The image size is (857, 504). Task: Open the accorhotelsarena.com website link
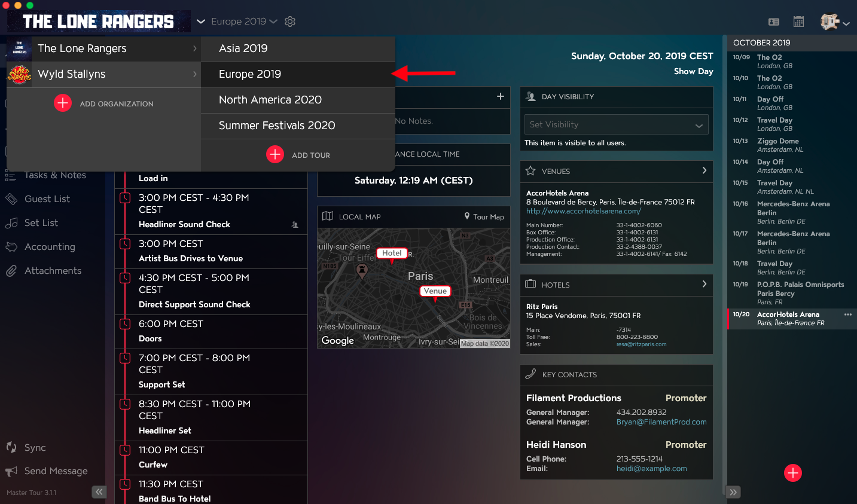pos(583,211)
